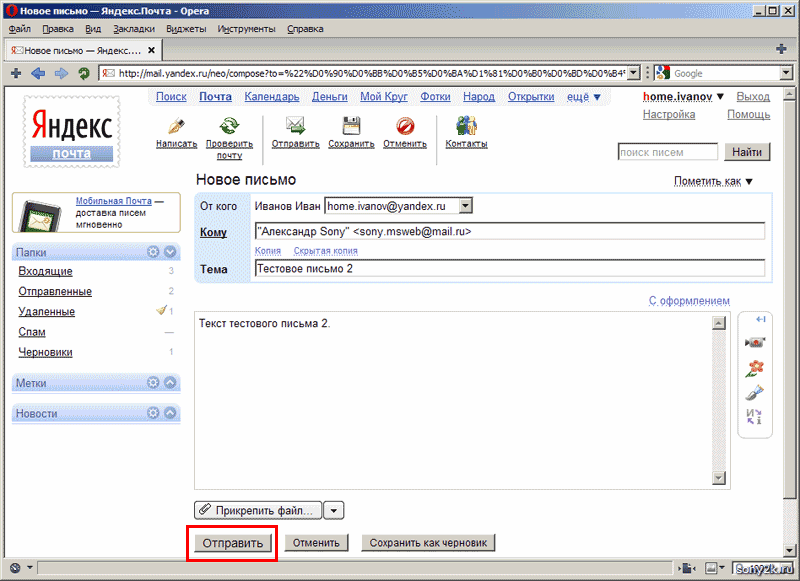Open Контакты via the people icon

(x=466, y=125)
